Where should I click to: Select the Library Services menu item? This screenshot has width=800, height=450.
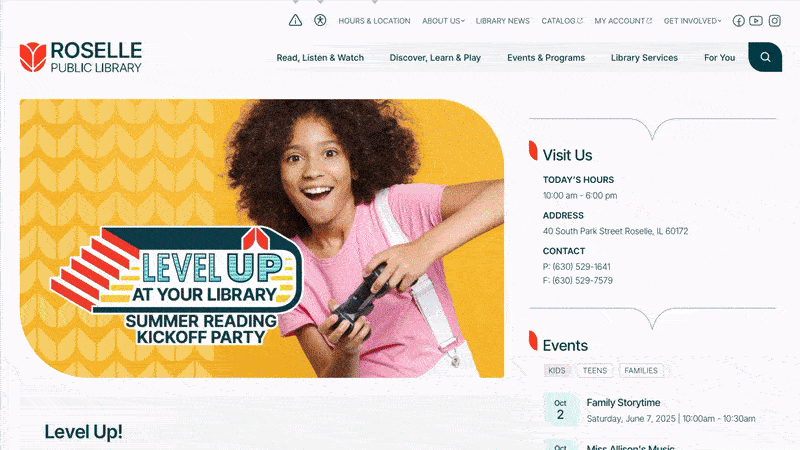pyautogui.click(x=644, y=58)
